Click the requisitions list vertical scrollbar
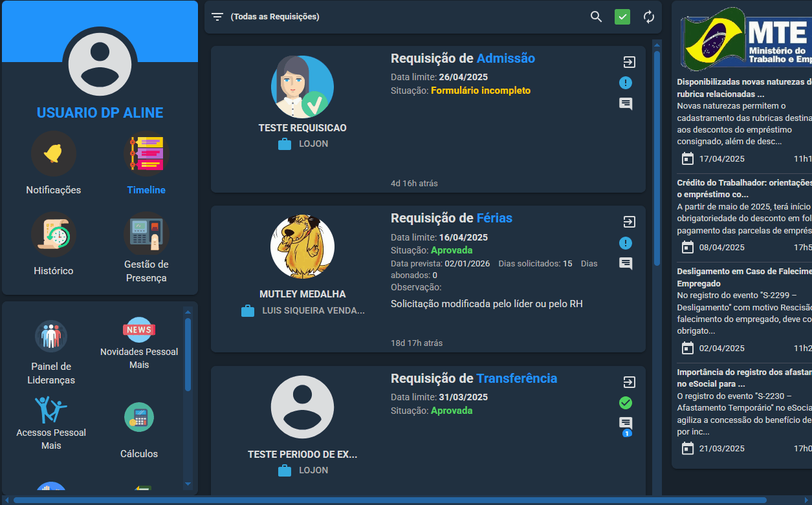This screenshot has width=812, height=505. [x=657, y=158]
